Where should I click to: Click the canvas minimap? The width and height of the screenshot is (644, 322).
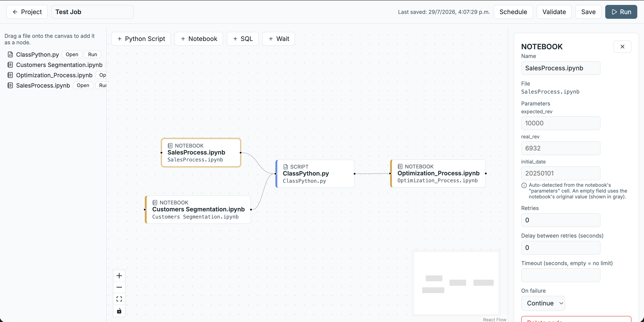(x=456, y=283)
